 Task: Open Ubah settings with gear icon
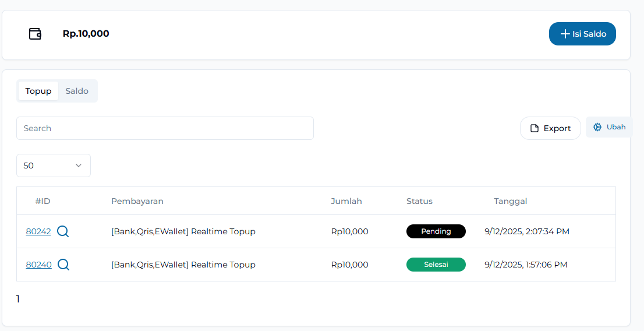coord(609,127)
